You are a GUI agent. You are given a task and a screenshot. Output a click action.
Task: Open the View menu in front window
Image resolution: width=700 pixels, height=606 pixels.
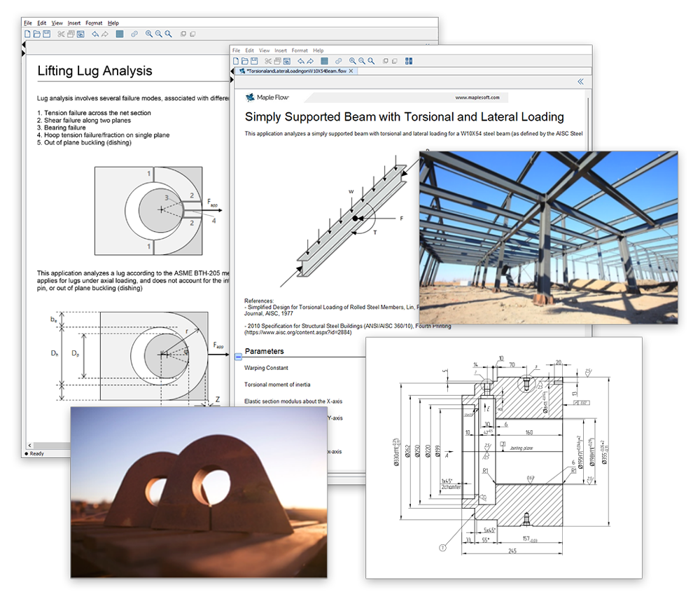(x=264, y=50)
